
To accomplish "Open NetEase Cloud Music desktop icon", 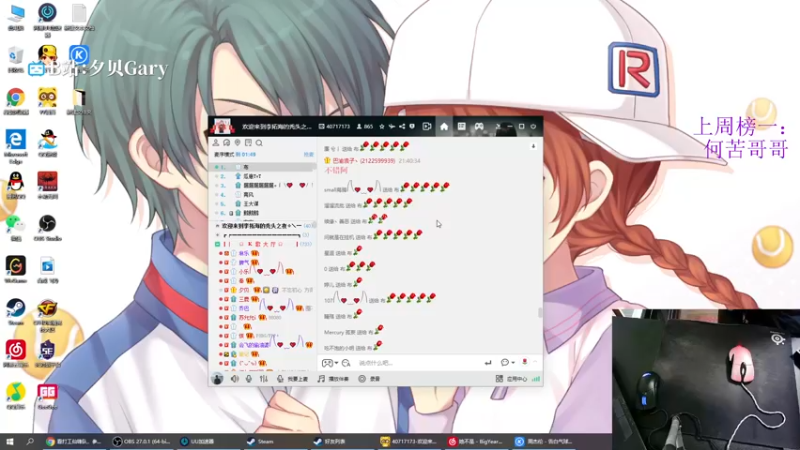I will pyautogui.click(x=16, y=354).
